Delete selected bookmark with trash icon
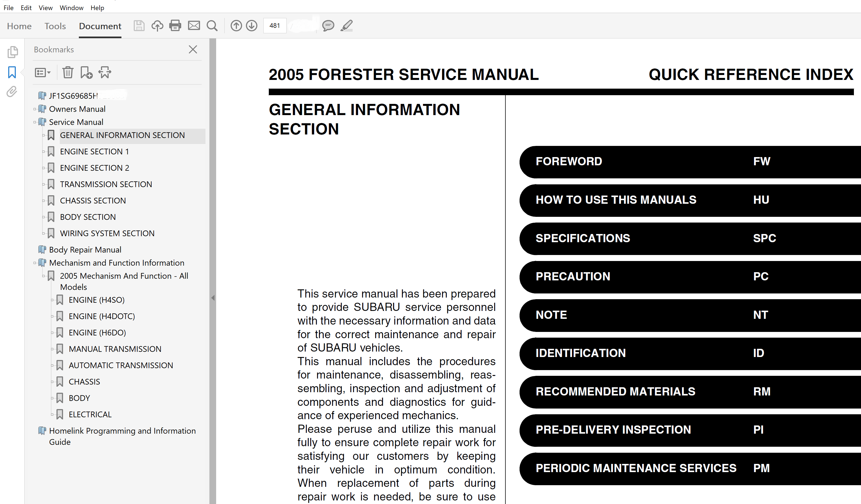Screen dimensions: 861x504 coord(68,72)
